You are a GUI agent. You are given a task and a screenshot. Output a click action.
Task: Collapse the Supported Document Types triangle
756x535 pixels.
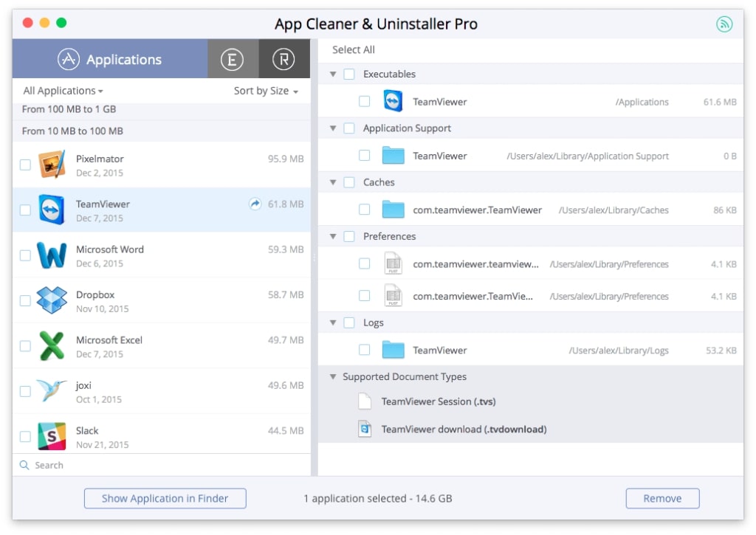[333, 376]
